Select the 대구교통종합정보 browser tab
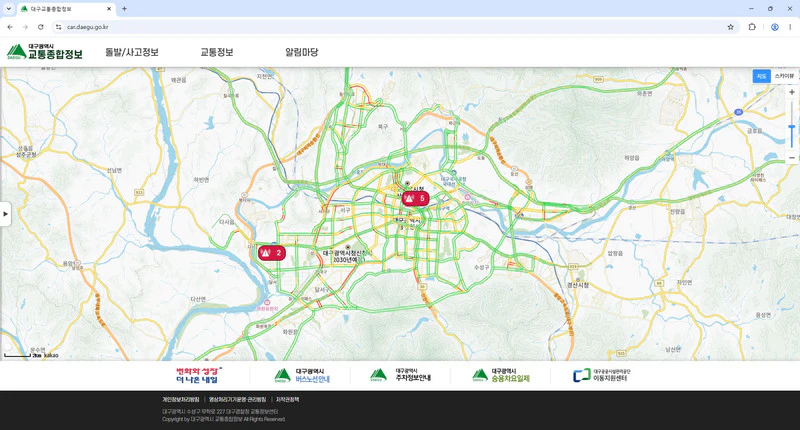This screenshot has height=430, width=800. (x=66, y=9)
